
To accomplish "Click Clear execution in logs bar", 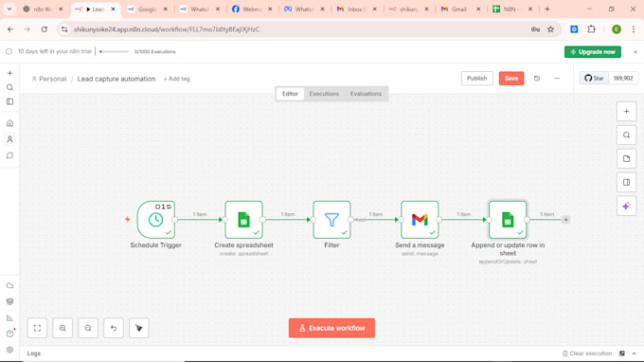I will (587, 353).
